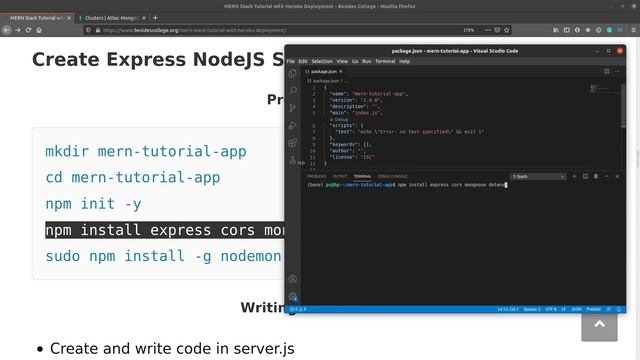The width and height of the screenshot is (640, 360).
Task: Click the UTF-8 encoding status item
Action: point(551,309)
